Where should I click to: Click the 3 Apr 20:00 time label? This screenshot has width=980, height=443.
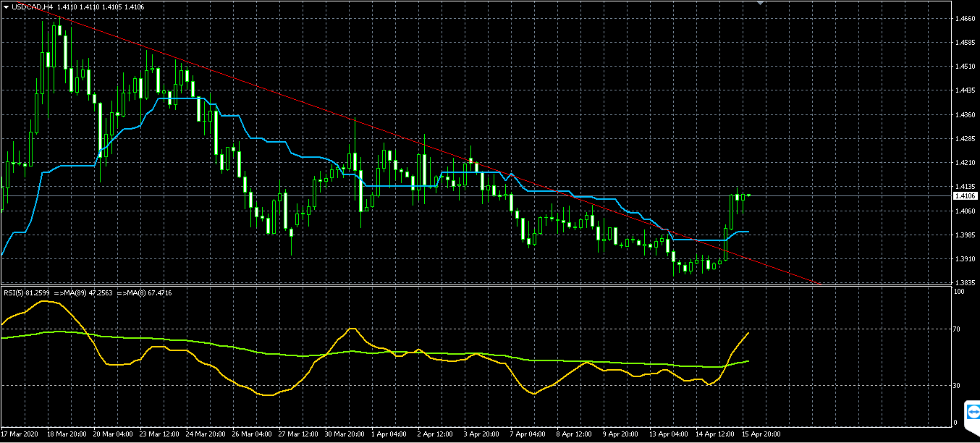482,435
